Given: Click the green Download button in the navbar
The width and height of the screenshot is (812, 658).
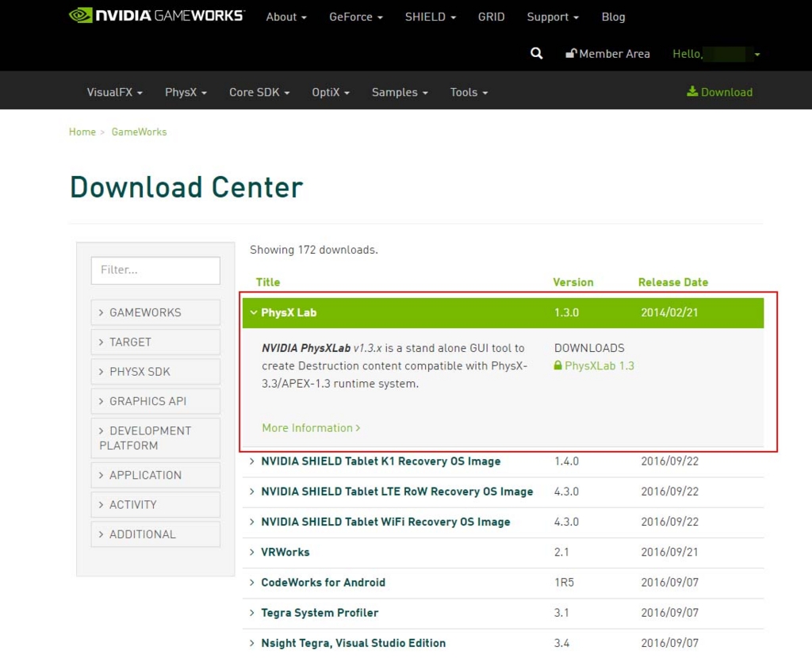Looking at the screenshot, I should click(x=719, y=92).
